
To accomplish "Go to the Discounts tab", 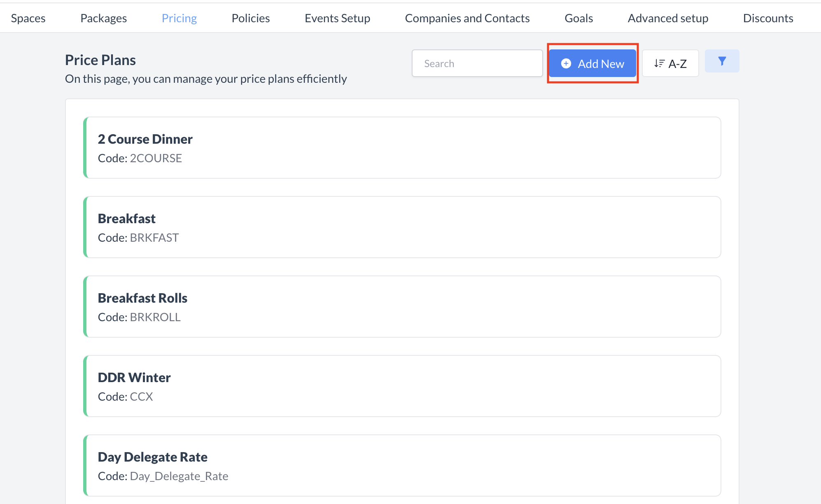I will (x=768, y=18).
